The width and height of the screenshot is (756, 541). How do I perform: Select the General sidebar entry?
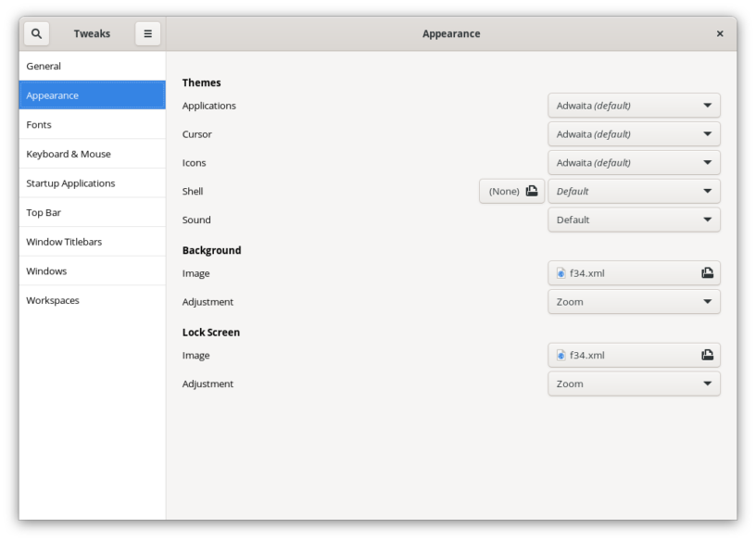[x=92, y=66]
